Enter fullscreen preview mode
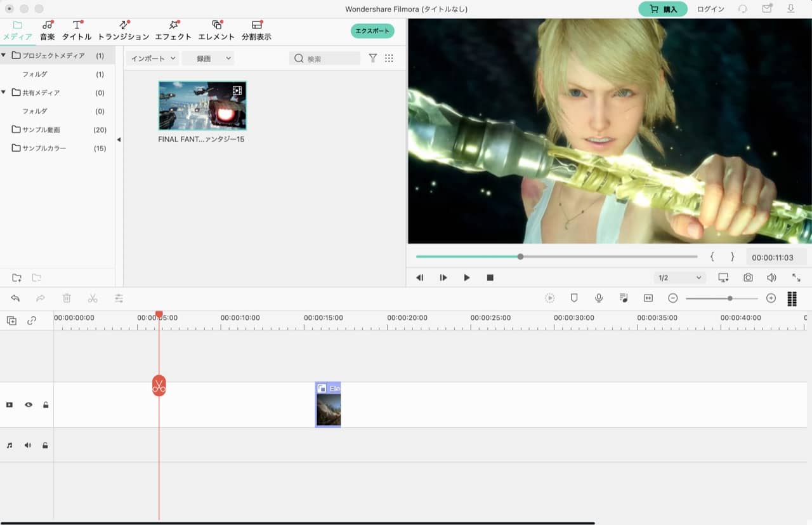This screenshot has width=812, height=525. (796, 277)
